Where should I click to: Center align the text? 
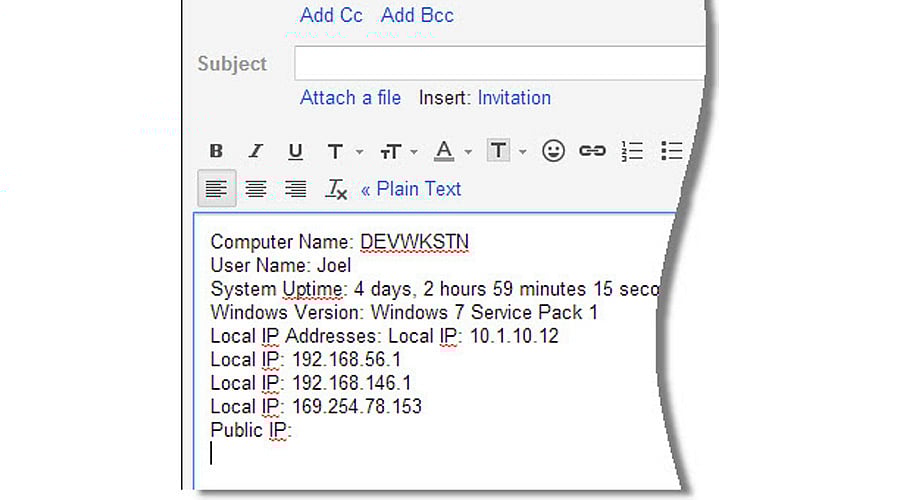click(256, 189)
